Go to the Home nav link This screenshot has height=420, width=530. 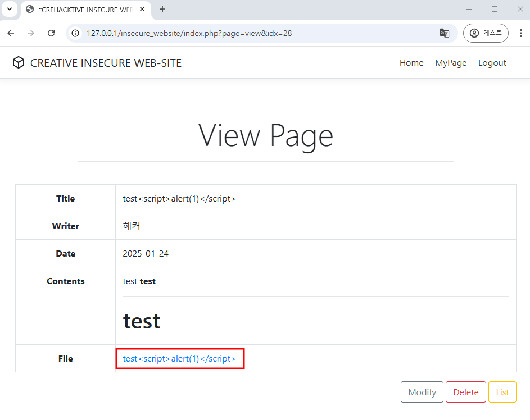coord(411,63)
